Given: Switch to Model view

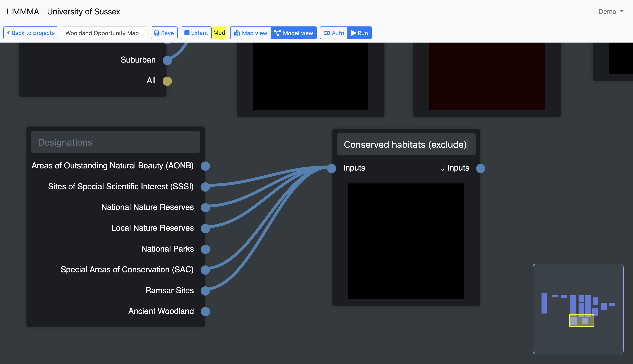Looking at the screenshot, I should (294, 33).
